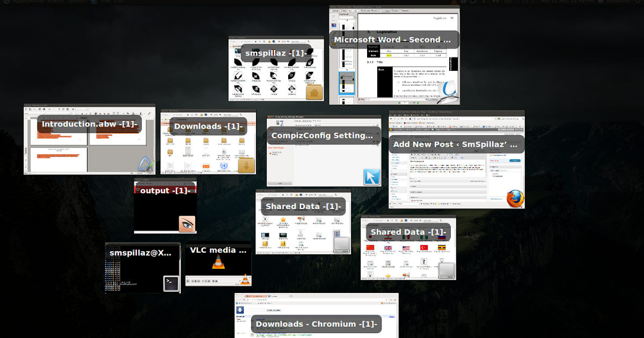This screenshot has width=644, height=338.
Task: Click the CompizConfig cursor icon
Action: click(372, 177)
